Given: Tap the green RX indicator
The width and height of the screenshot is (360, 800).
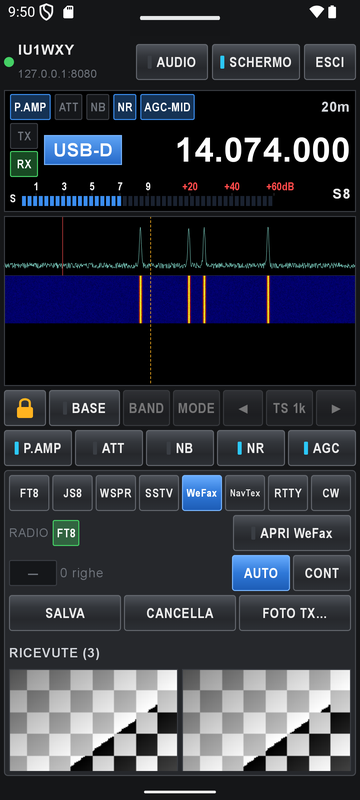Looking at the screenshot, I should 24,164.
